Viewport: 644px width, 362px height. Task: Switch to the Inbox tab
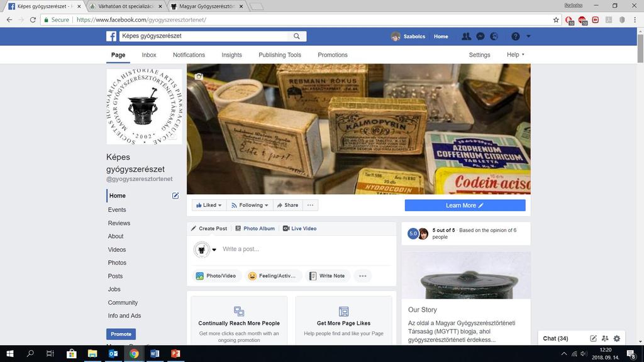tap(149, 55)
